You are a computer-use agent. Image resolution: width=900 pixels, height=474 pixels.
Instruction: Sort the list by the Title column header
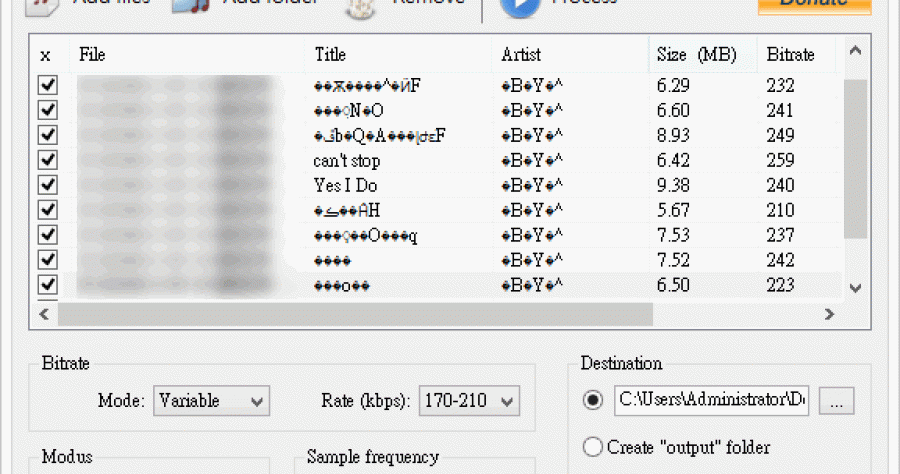pos(398,55)
